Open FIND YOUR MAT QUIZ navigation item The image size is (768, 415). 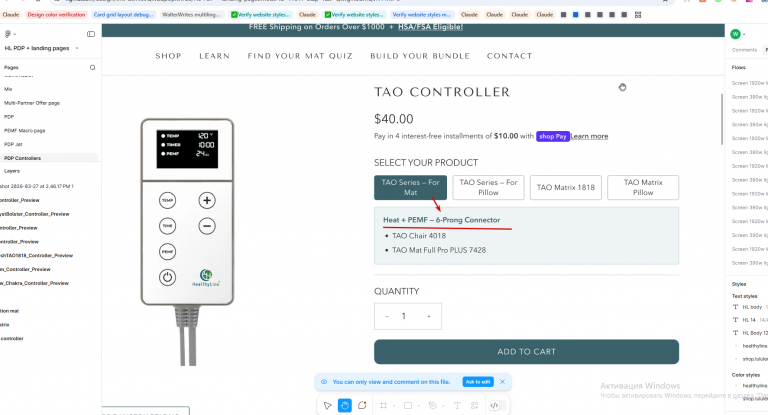pyautogui.click(x=300, y=56)
